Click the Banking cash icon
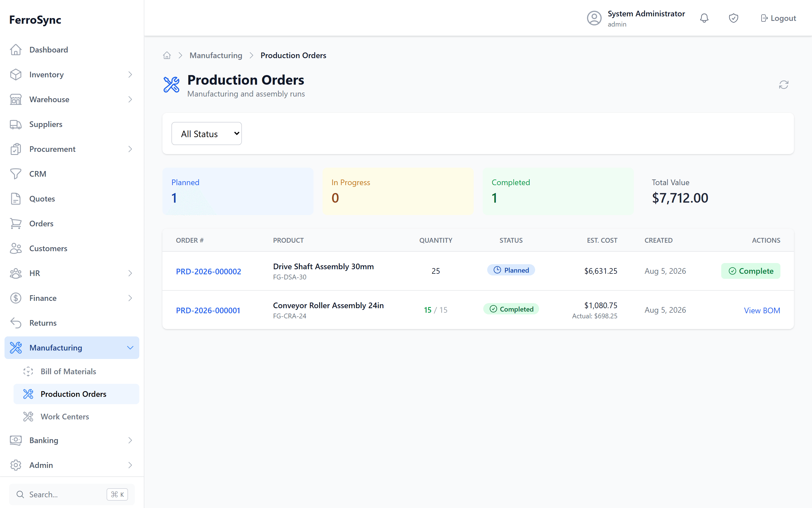 16,441
